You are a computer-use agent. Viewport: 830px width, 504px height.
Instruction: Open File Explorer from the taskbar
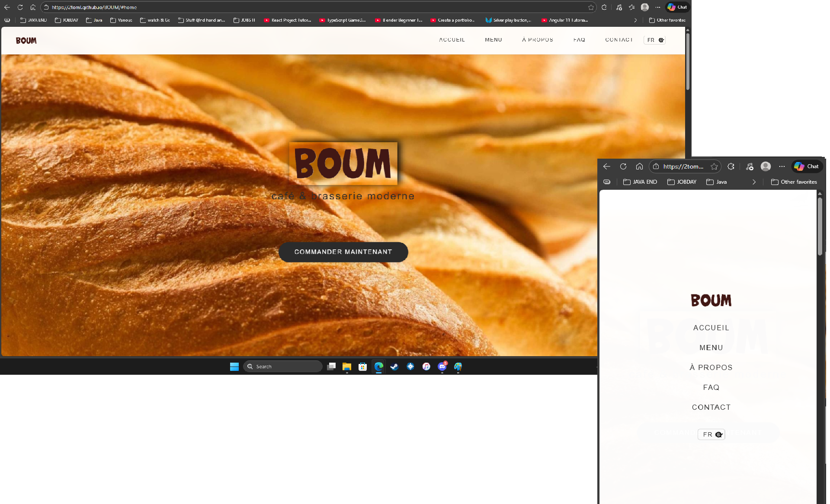(346, 366)
